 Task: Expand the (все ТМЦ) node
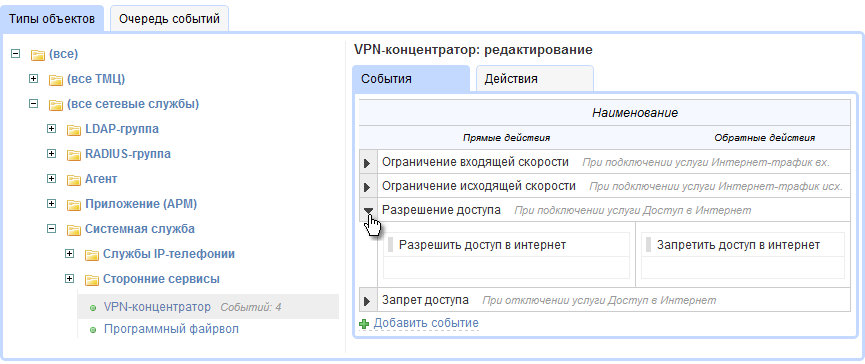coord(34,79)
